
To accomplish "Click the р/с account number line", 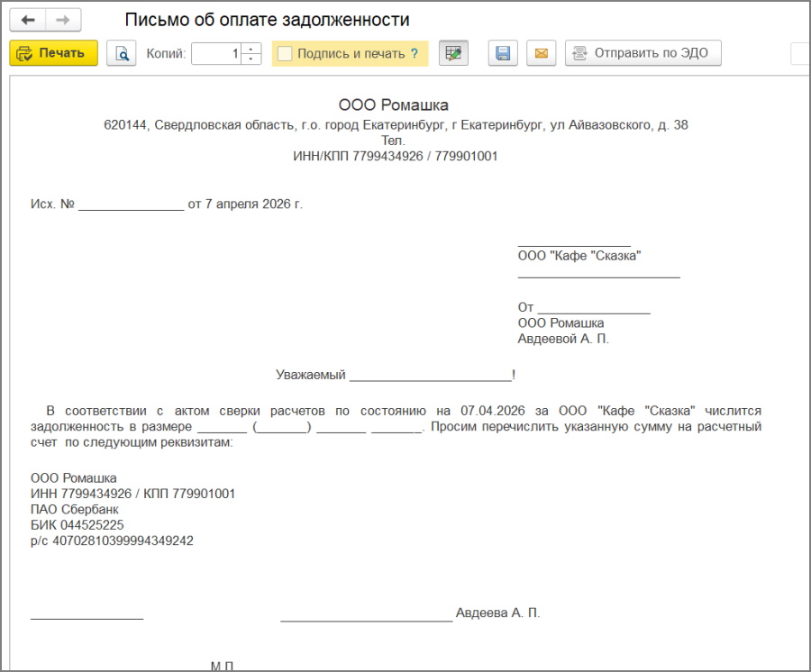I will [x=112, y=541].
